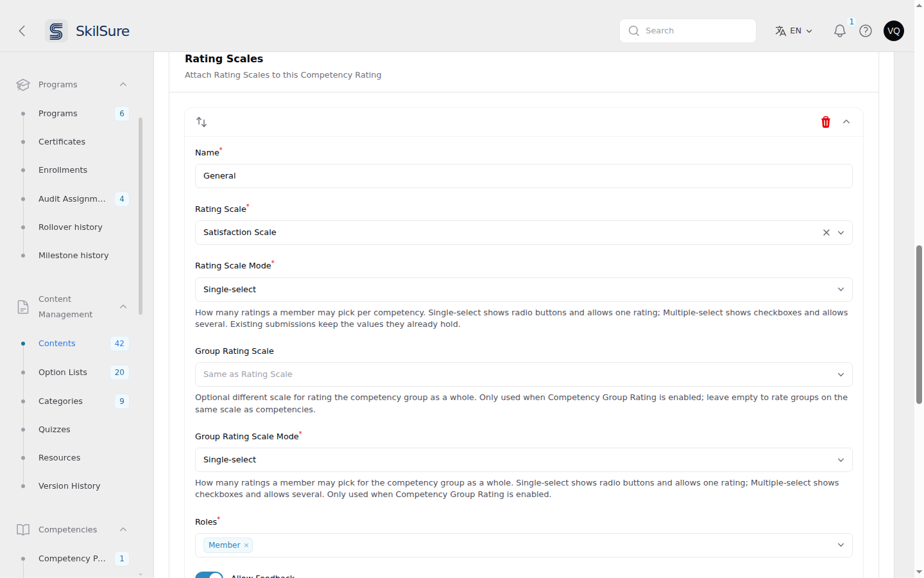Open Milestone history in the sidebar

(74, 256)
